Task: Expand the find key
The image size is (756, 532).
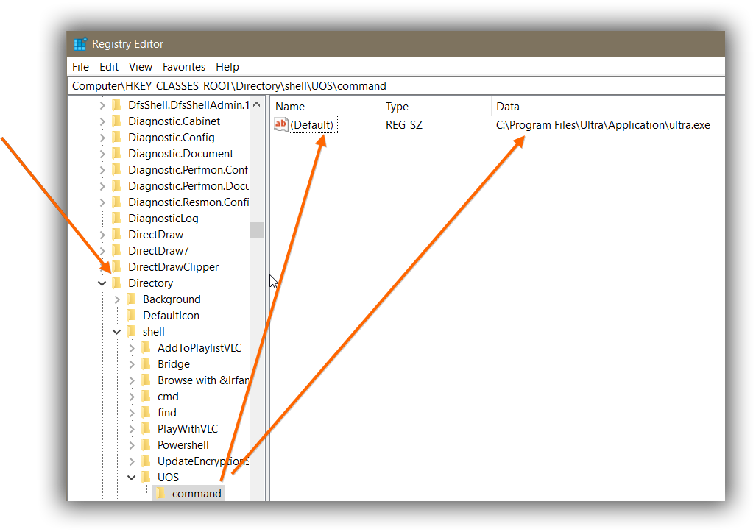Action: [132, 413]
